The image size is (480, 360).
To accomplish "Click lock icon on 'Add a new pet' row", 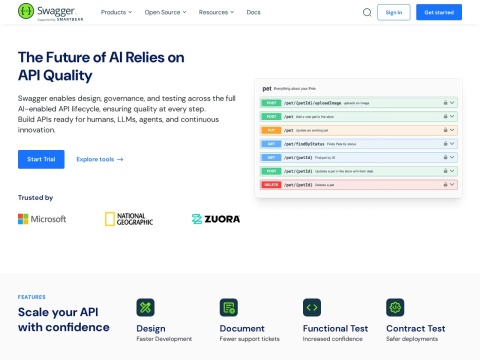I will [445, 116].
